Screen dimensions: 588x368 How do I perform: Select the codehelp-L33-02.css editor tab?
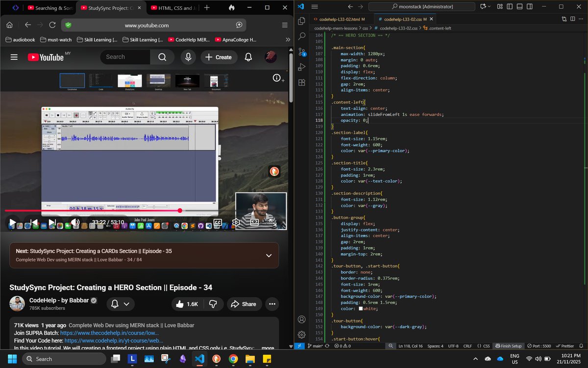(405, 19)
